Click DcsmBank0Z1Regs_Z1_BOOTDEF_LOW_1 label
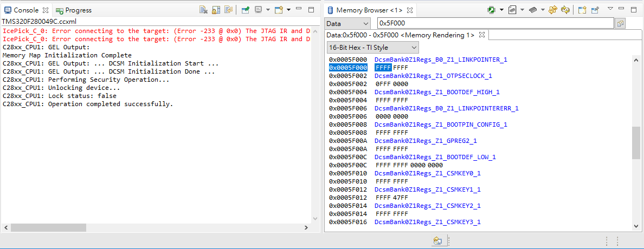The image size is (644, 249). 435,157
